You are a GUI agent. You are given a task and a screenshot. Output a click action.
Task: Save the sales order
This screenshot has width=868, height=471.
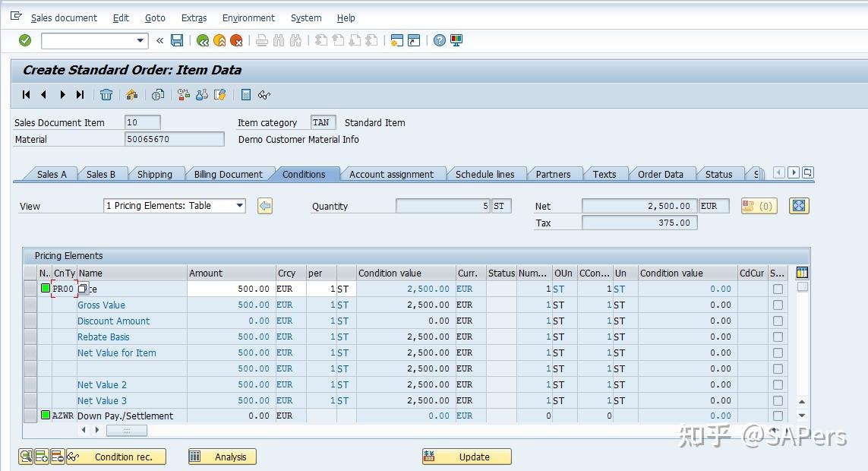pos(177,40)
